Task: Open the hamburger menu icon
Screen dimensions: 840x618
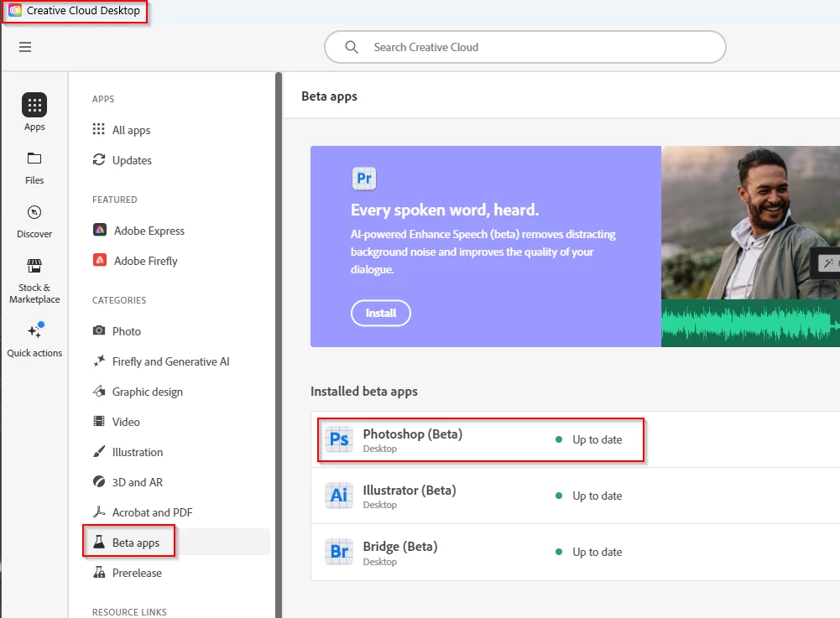Action: [x=25, y=47]
